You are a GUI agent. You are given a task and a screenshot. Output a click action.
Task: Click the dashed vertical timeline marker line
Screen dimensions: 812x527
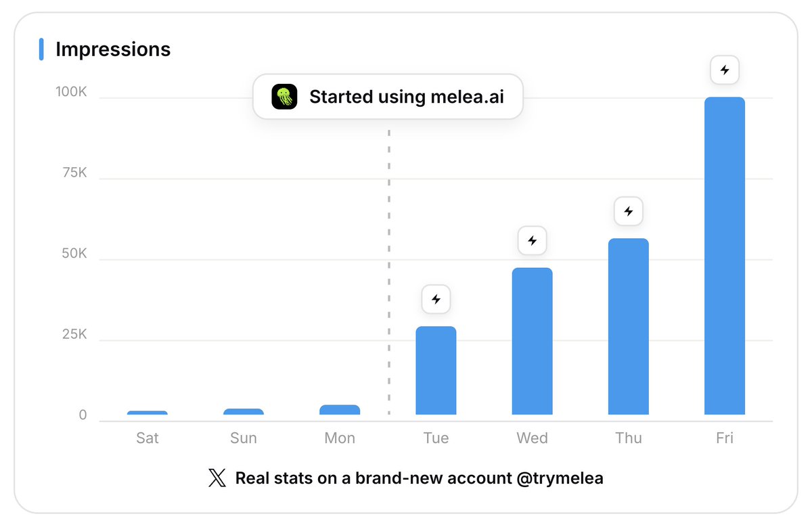389,271
